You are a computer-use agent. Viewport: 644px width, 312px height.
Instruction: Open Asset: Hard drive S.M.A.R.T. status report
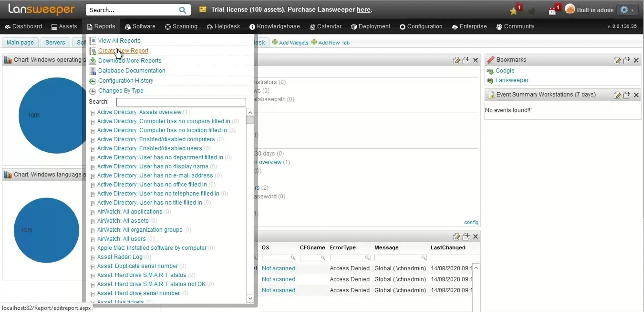click(x=141, y=275)
